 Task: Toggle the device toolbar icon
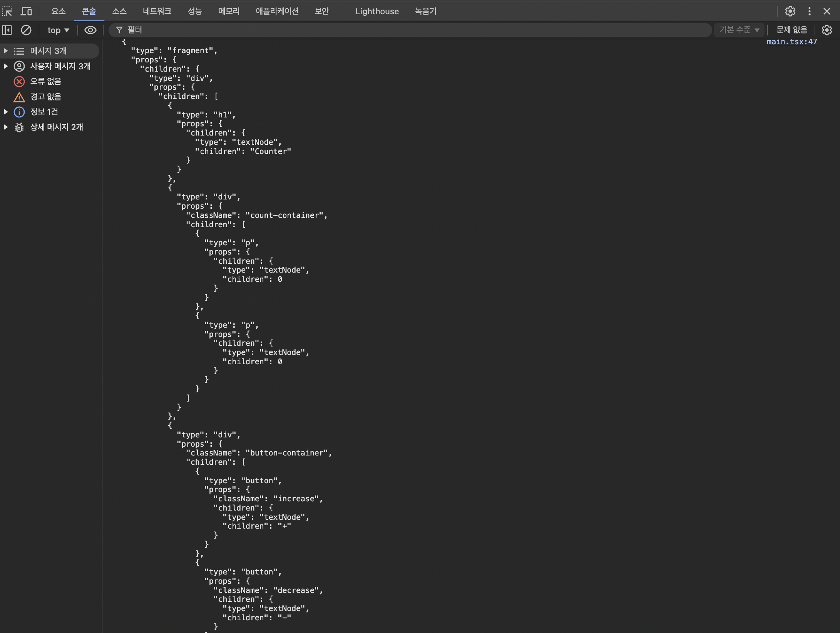pos(26,11)
